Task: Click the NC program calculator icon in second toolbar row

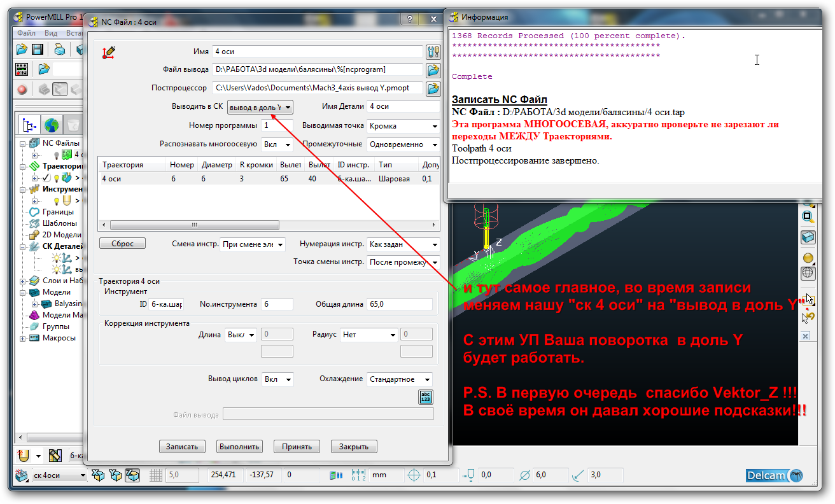Action: [22, 69]
